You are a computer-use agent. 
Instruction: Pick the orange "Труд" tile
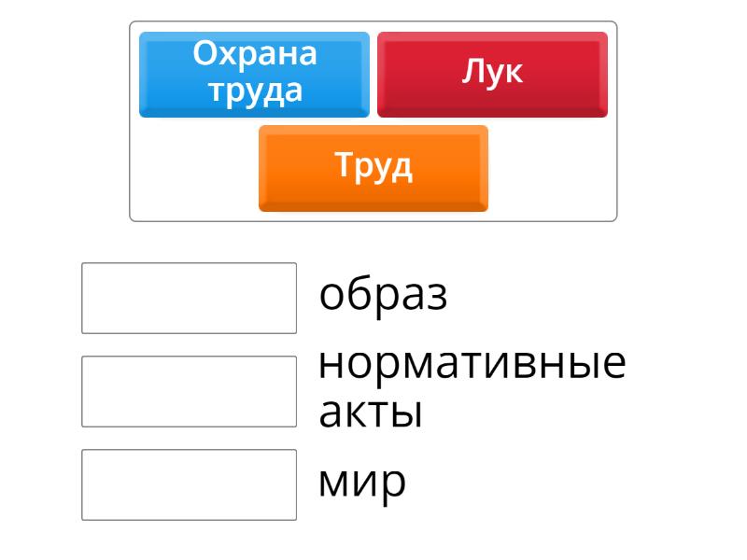[373, 168]
